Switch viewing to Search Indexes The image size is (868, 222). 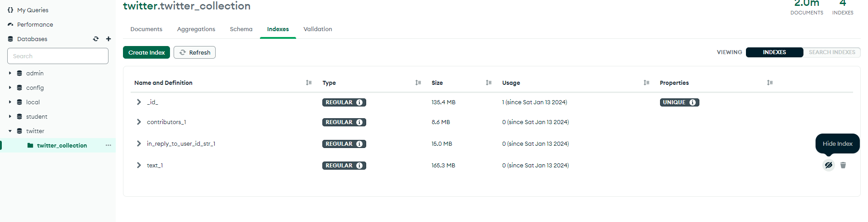(x=831, y=52)
